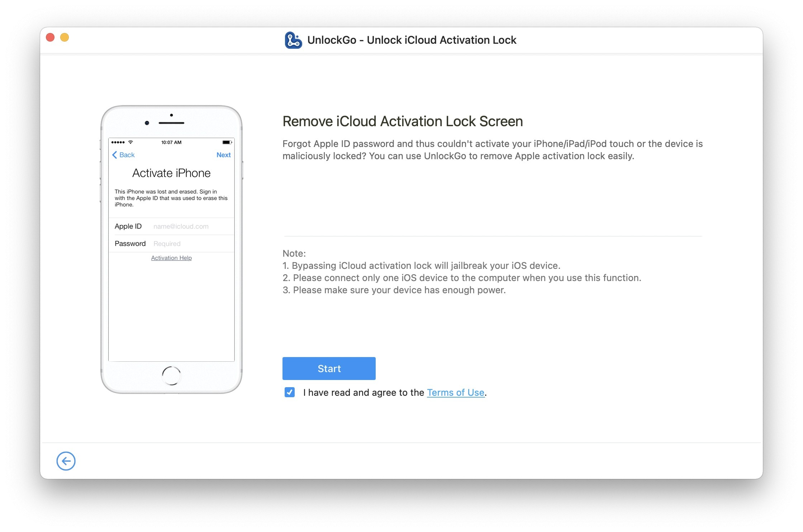Click the 10:07 AM phone clock
This screenshot has width=803, height=532.
point(171,142)
